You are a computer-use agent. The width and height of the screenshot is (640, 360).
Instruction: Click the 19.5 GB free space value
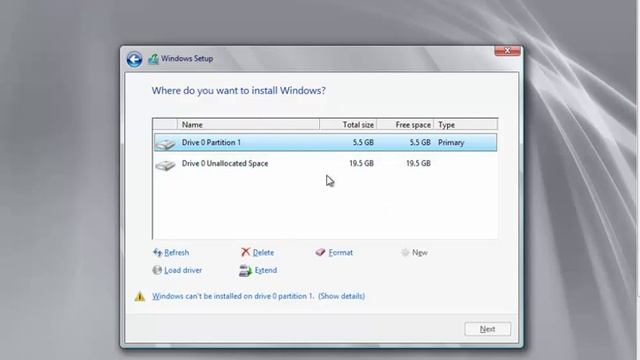[418, 163]
